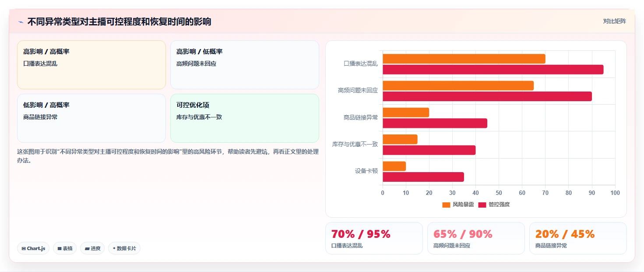Click the title 不同异常类型对主播可控程度和恢复时间的影响
This screenshot has width=644, height=272.
[x=119, y=21]
